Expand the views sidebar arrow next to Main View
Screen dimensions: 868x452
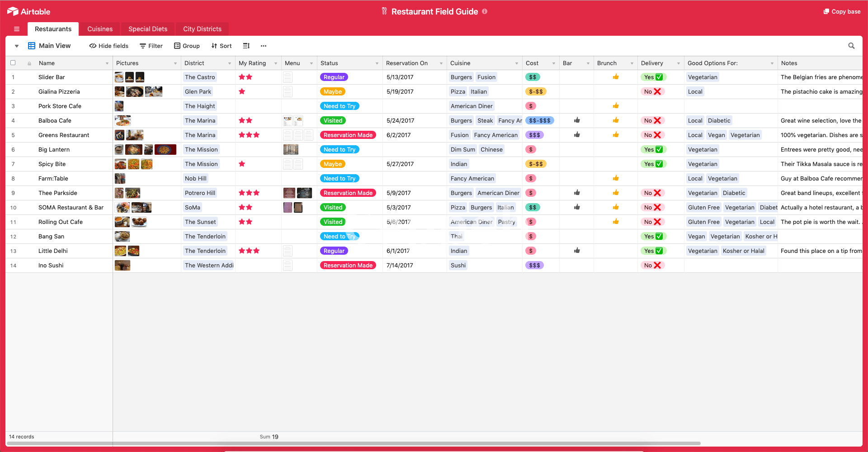[x=17, y=46]
